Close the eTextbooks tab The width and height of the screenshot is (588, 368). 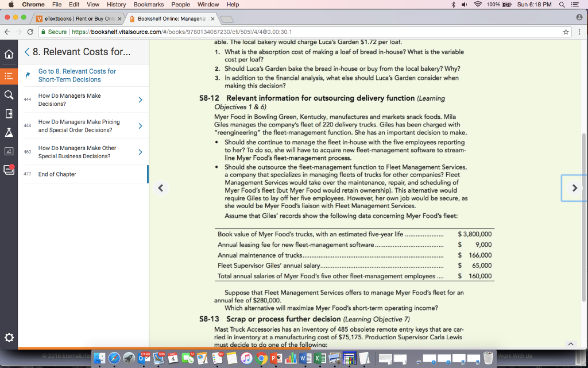pos(119,19)
